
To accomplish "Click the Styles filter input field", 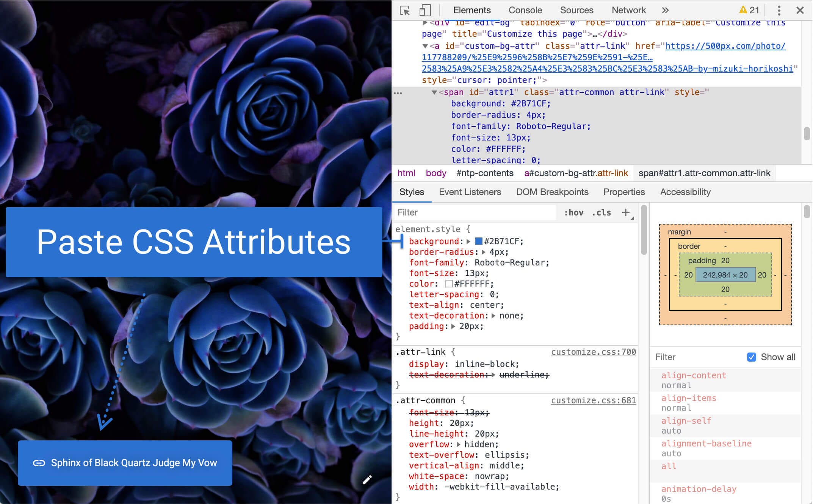I will coord(474,212).
